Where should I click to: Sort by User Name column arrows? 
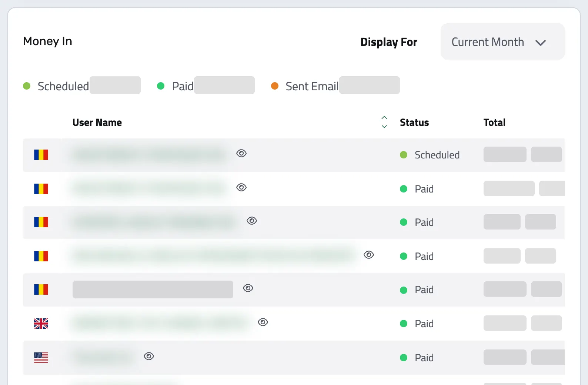pyautogui.click(x=384, y=122)
